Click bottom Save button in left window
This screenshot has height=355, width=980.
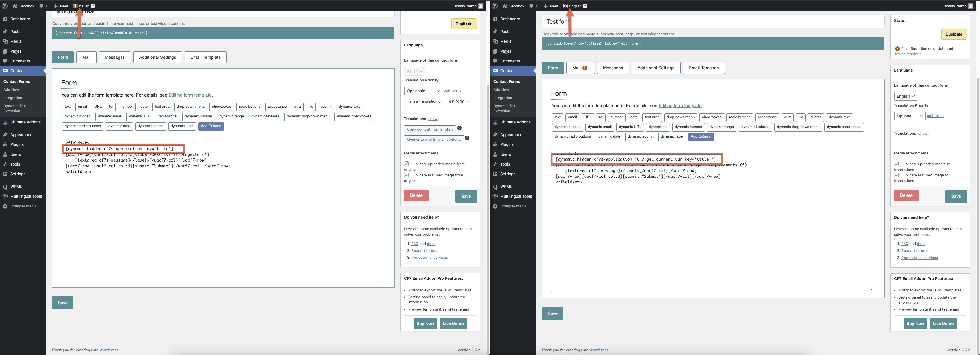tap(62, 303)
